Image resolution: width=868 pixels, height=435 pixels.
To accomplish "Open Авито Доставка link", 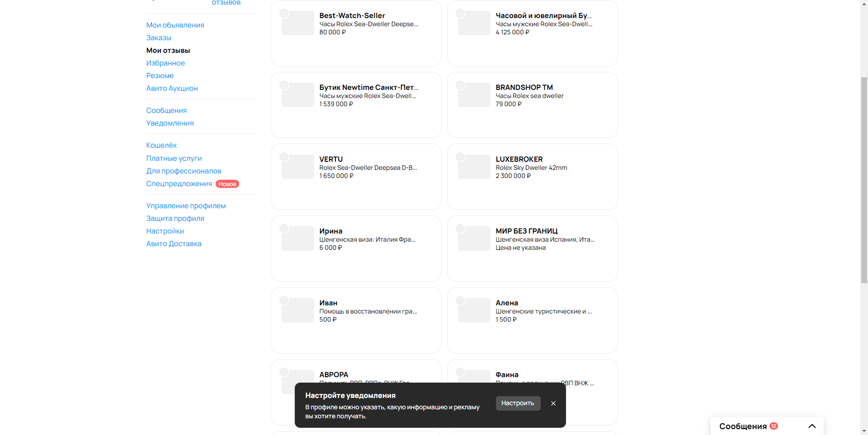I will coord(174,243).
